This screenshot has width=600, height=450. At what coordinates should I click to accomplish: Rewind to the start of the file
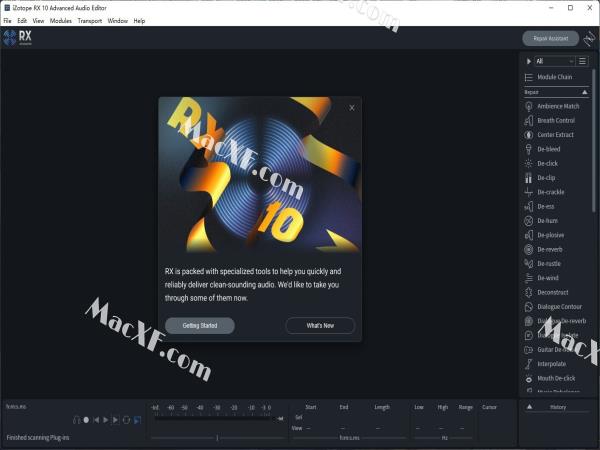pyautogui.click(x=96, y=420)
